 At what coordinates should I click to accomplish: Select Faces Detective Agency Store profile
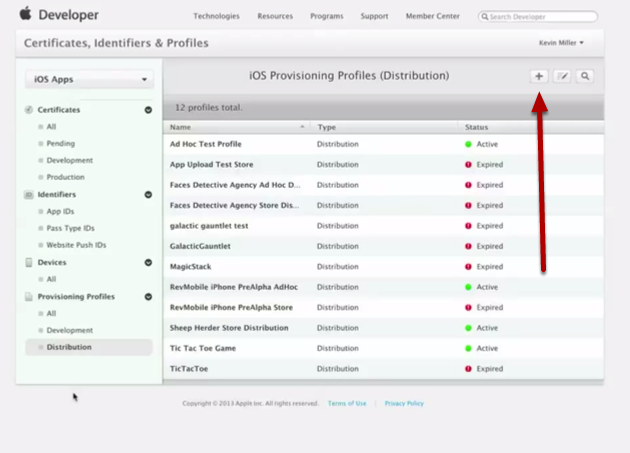[x=234, y=205]
